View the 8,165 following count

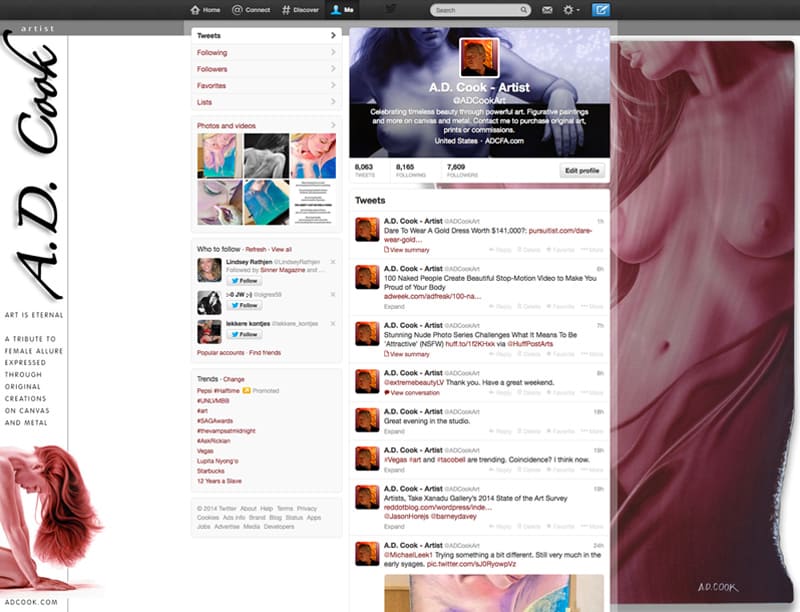point(410,170)
